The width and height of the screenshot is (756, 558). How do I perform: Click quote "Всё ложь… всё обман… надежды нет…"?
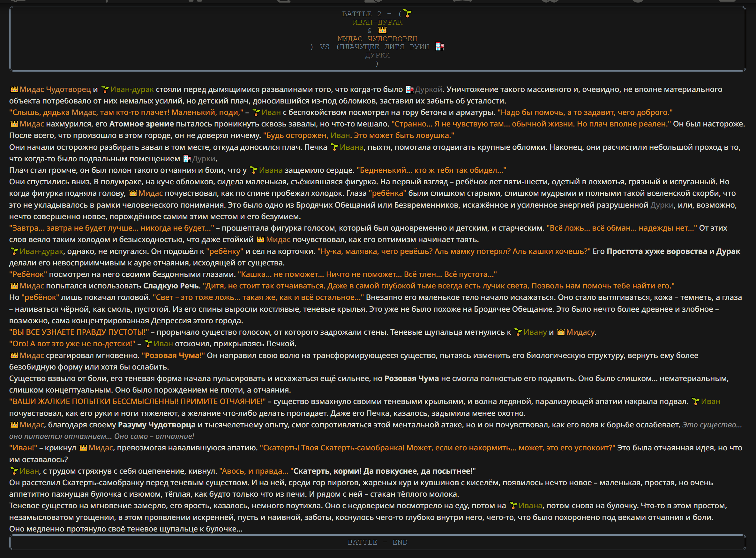(x=622, y=228)
